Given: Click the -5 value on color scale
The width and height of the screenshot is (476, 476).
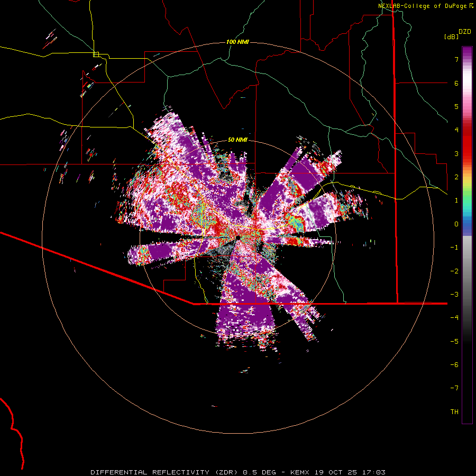Looking at the screenshot, I should click(x=454, y=342).
